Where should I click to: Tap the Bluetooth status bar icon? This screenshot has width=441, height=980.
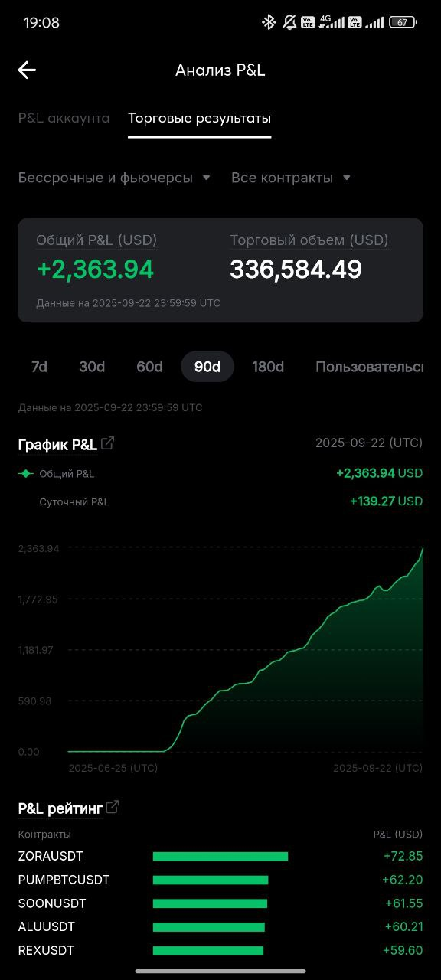pos(269,22)
